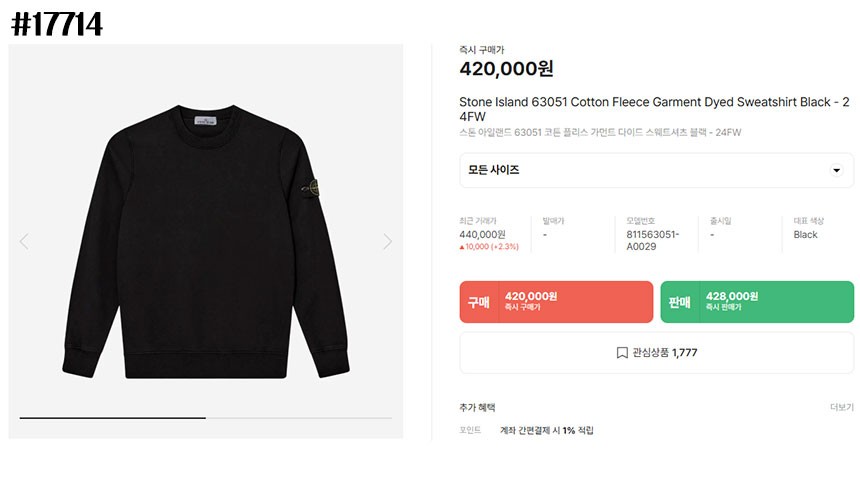Click the Korean product name subtitle

tap(600, 132)
